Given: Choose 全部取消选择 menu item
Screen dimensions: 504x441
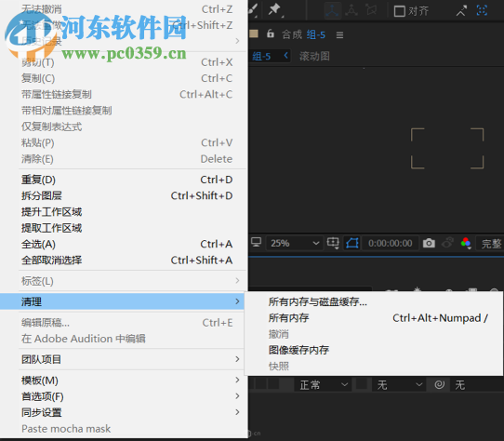Looking at the screenshot, I should pos(124,260).
